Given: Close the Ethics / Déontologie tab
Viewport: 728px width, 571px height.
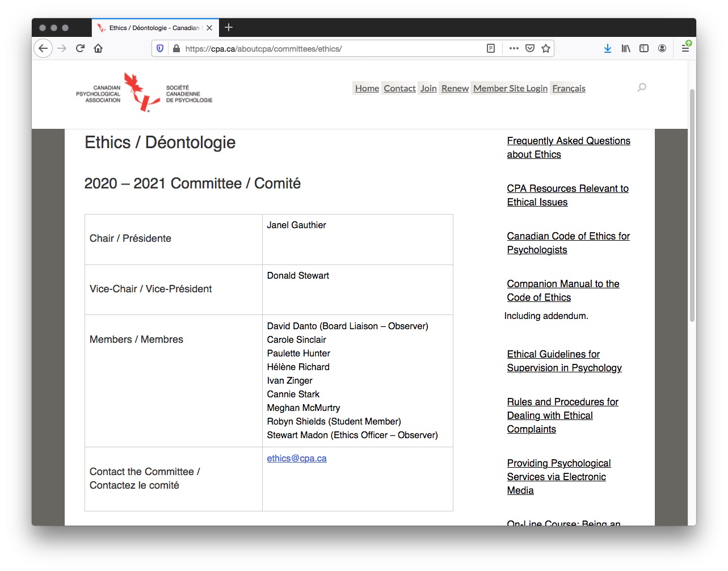Looking at the screenshot, I should click(x=209, y=27).
